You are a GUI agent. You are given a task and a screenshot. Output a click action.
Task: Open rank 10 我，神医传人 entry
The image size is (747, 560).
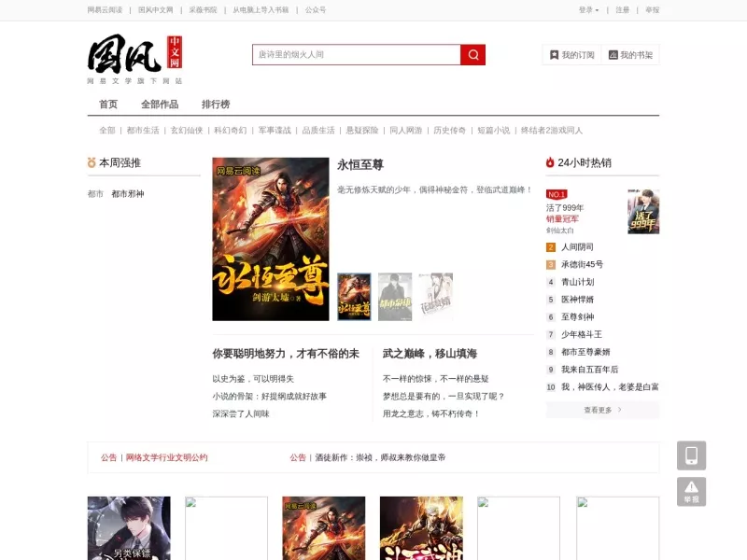[610, 386]
